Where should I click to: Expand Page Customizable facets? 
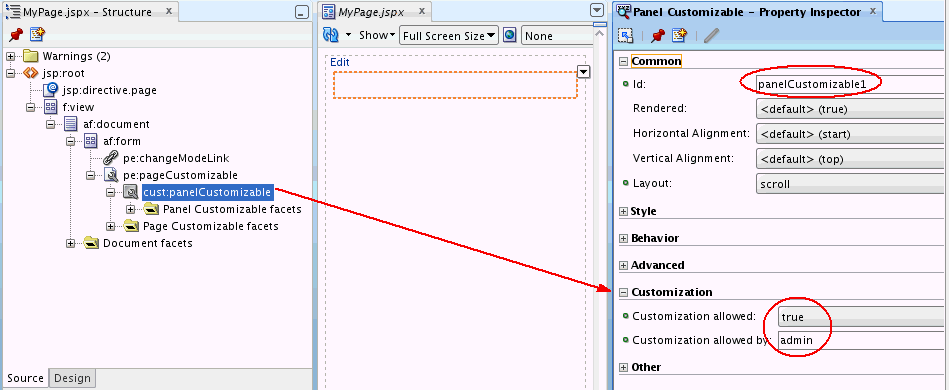(110, 226)
